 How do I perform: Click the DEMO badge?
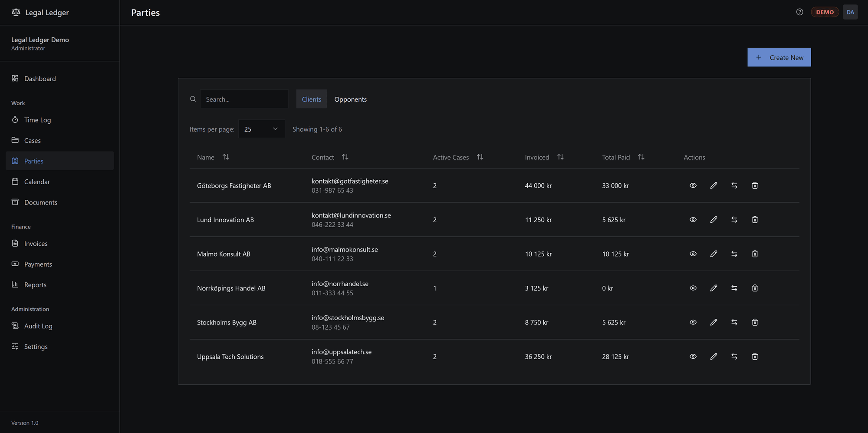825,12
